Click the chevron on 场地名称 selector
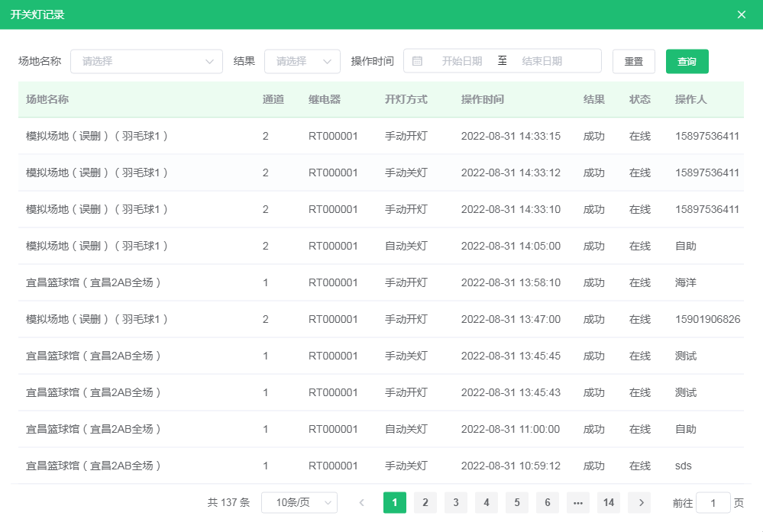 tap(209, 61)
